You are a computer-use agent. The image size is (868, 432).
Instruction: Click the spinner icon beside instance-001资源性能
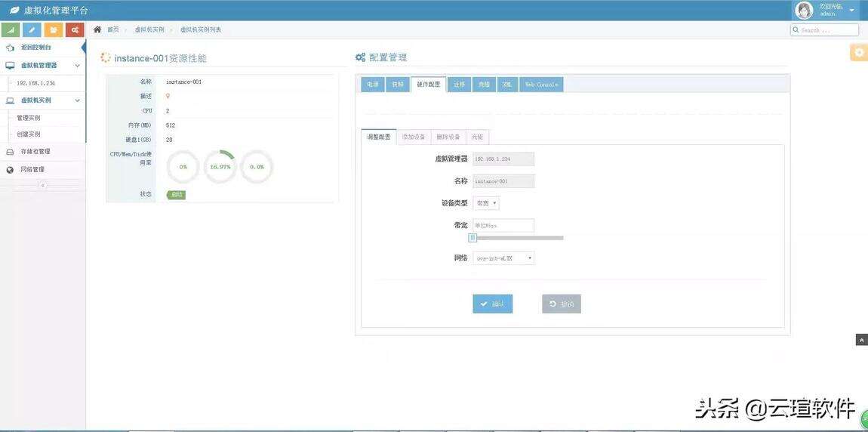click(x=105, y=57)
